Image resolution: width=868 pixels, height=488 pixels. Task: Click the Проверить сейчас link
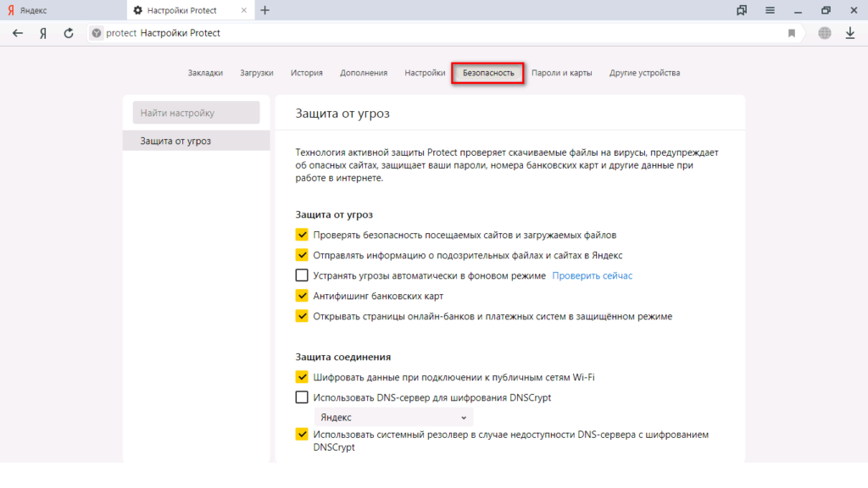[593, 275]
